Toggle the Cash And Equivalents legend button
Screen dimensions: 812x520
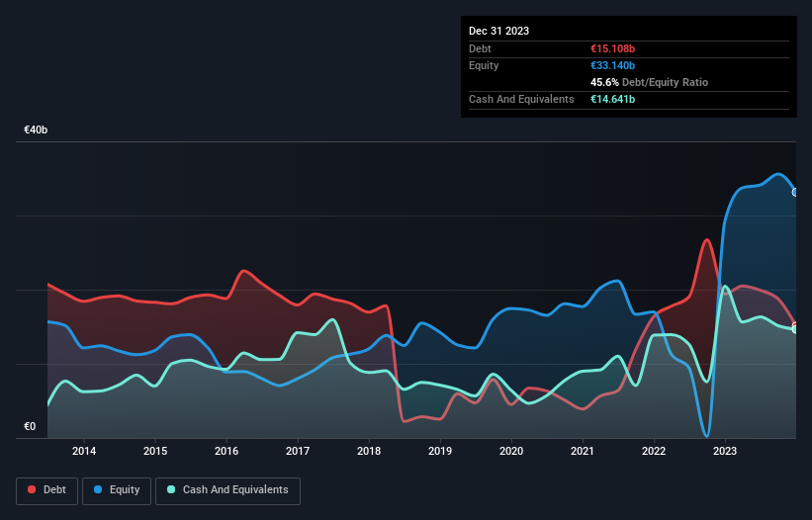tap(227, 490)
